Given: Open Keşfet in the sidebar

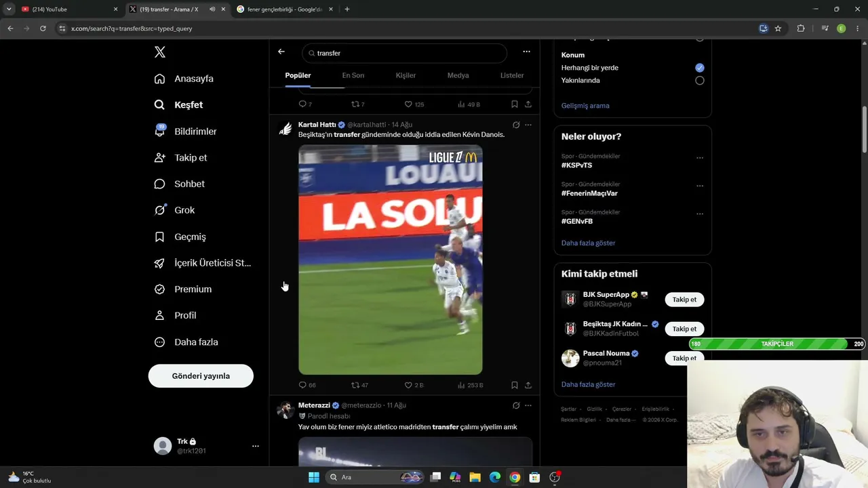Looking at the screenshot, I should pos(178,105).
